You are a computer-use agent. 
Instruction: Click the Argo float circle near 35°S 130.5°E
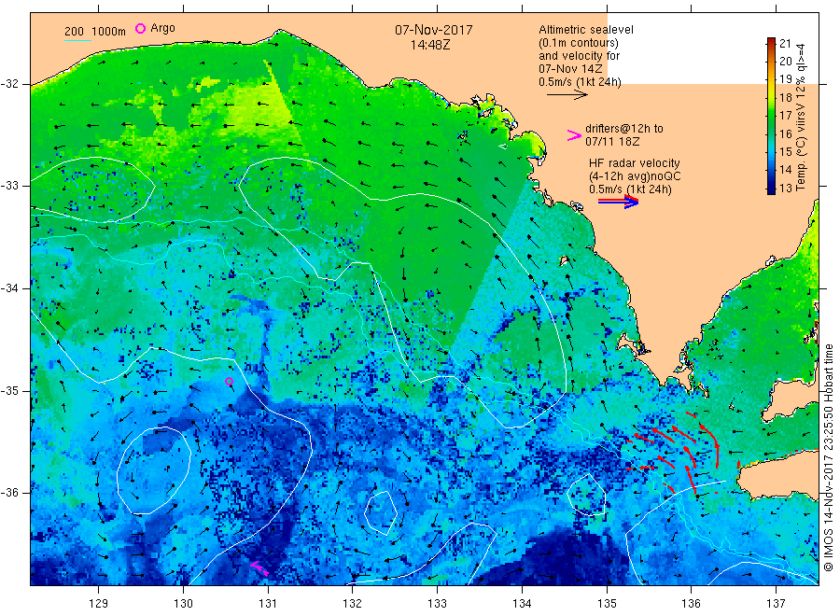(230, 382)
